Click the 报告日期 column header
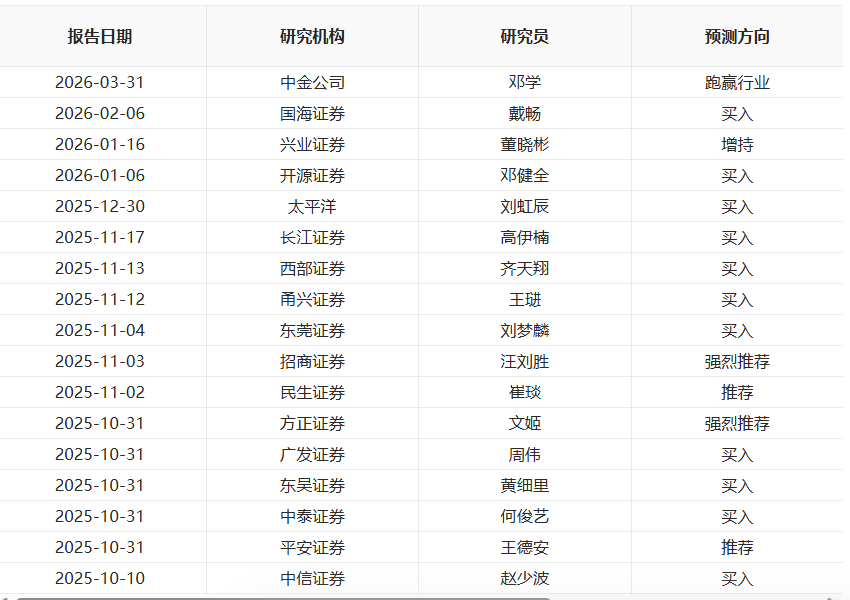850x600 pixels. coord(100,36)
